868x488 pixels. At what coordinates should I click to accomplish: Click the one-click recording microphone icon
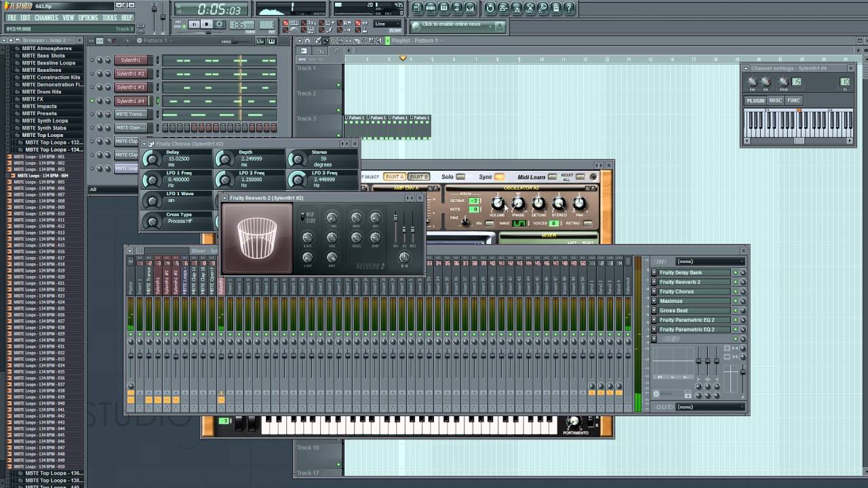543,8
